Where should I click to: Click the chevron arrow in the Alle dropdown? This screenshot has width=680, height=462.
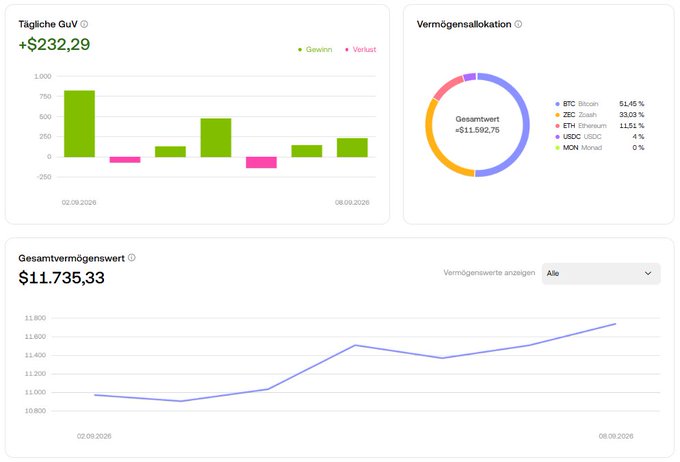coord(648,273)
